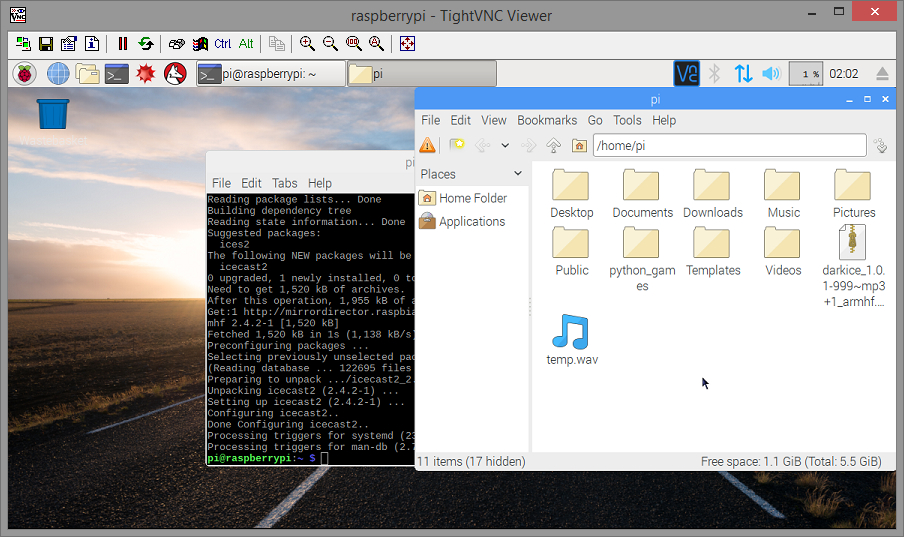Click the 02:02 panel clock
The width and height of the screenshot is (904, 537).
[843, 74]
